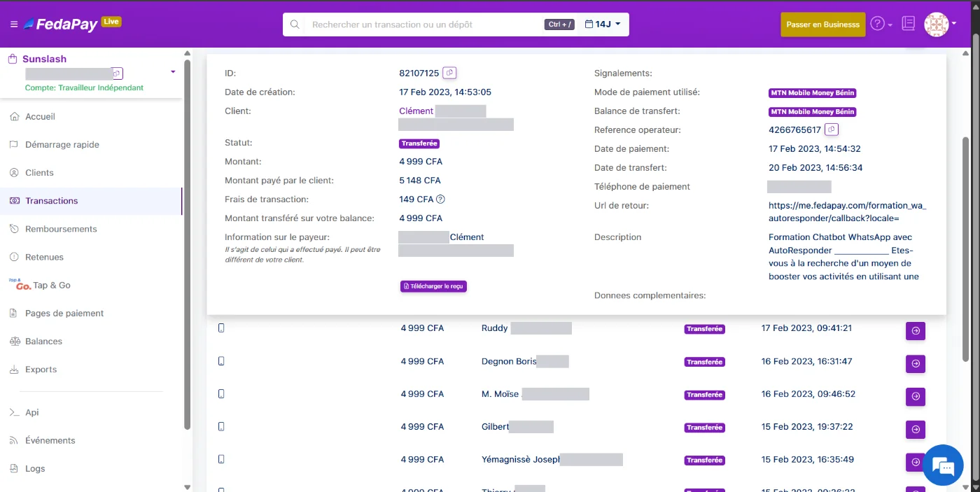Open the user avatar menu
This screenshot has width=980, height=492.
[x=936, y=24]
